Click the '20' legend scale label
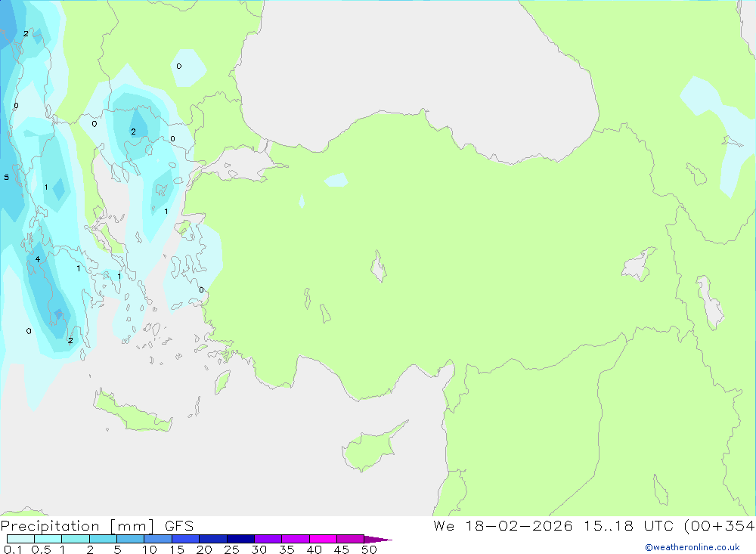The height and width of the screenshot is (554, 756). click(x=204, y=549)
